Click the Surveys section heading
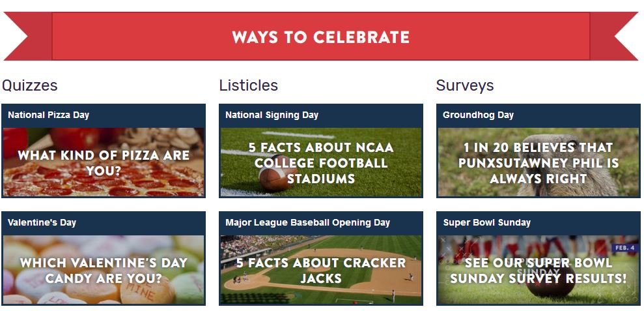 pos(465,85)
